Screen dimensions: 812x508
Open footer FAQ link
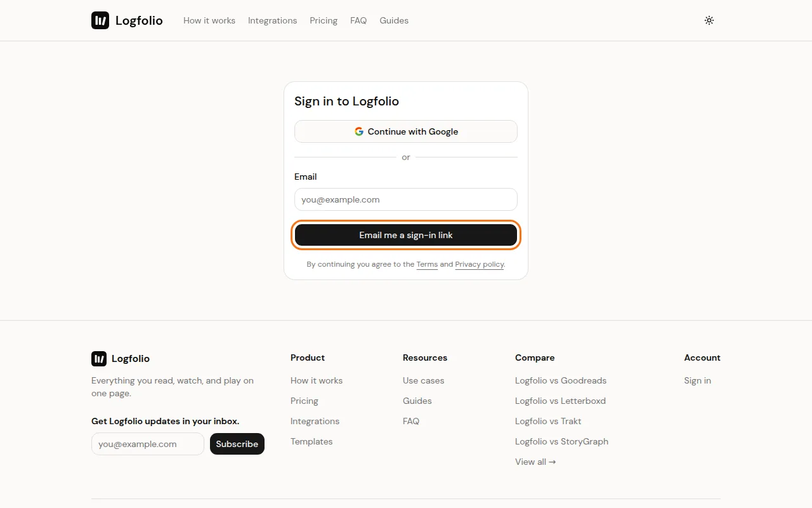tap(411, 421)
